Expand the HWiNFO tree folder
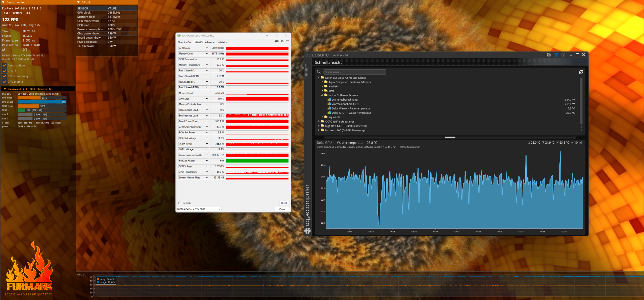This screenshot has width=644, height=300. coord(322,86)
